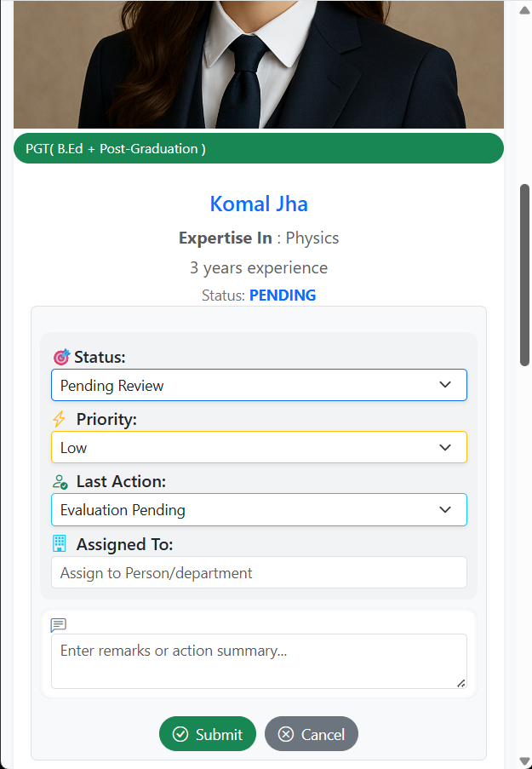Screen dimensions: 532x769
Task: Open the Last Action dropdown showing Evaluation Pending
Action: [259, 510]
